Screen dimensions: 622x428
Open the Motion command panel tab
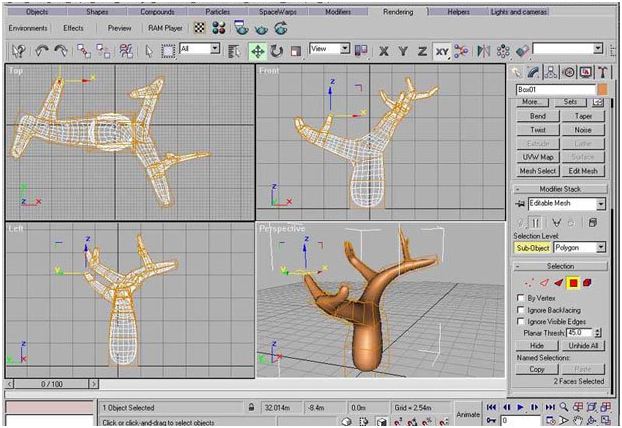(569, 72)
